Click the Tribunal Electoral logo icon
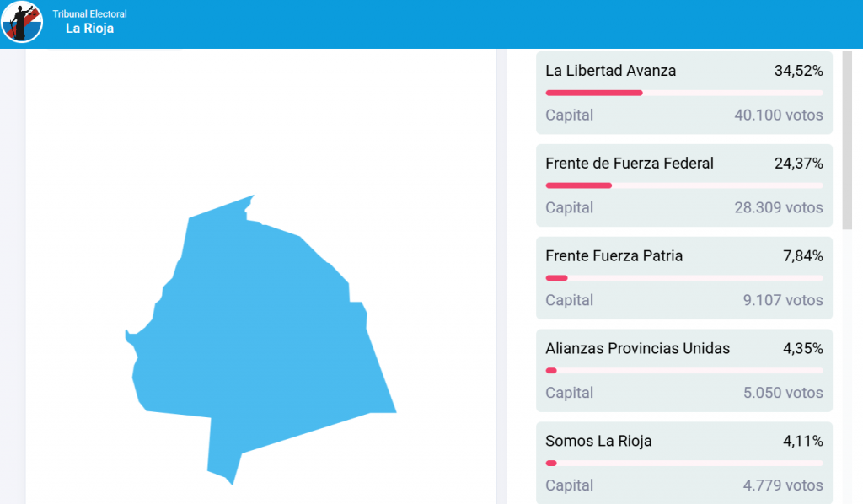The width and height of the screenshot is (863, 504). click(22, 22)
